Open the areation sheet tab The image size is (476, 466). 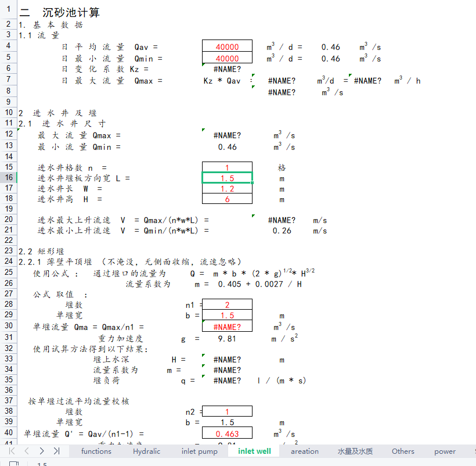pos(305,451)
